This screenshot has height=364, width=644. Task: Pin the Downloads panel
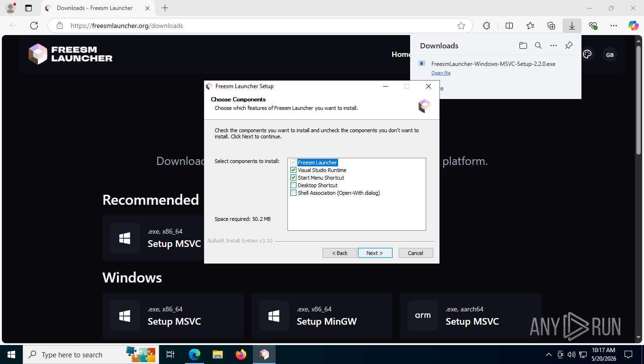(569, 45)
